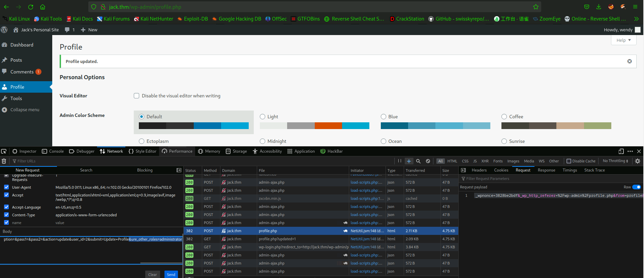Focus the Filter URLs input field
This screenshot has height=278, width=644.
(202, 161)
